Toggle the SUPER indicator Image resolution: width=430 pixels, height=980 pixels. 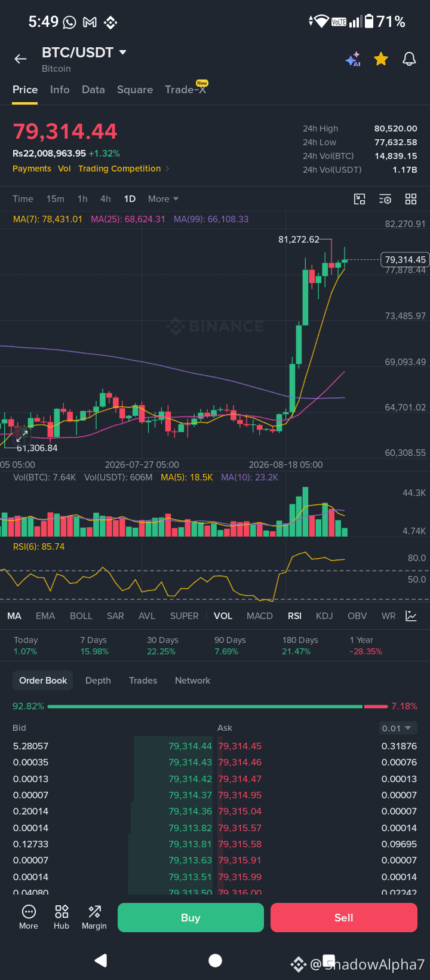point(185,616)
